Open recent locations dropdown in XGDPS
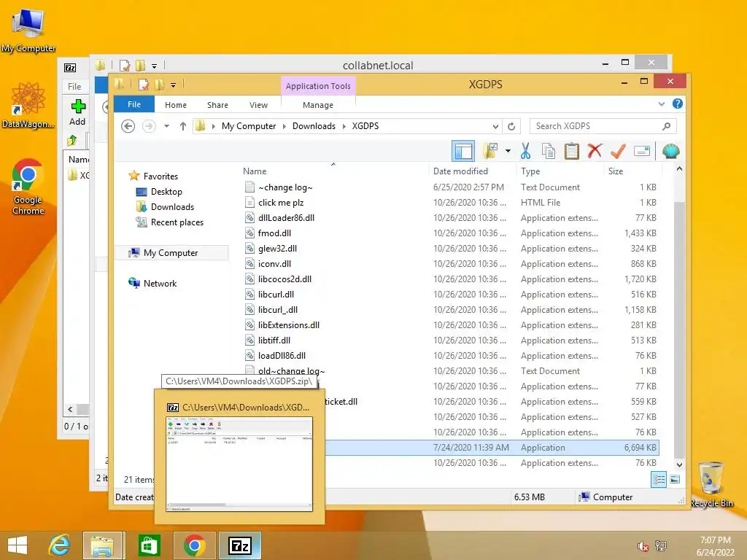 pos(166,126)
